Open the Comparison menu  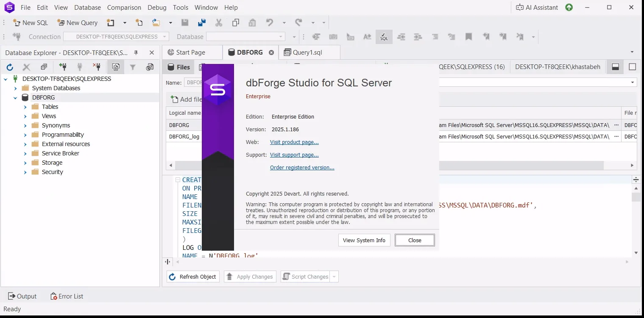pyautogui.click(x=124, y=8)
